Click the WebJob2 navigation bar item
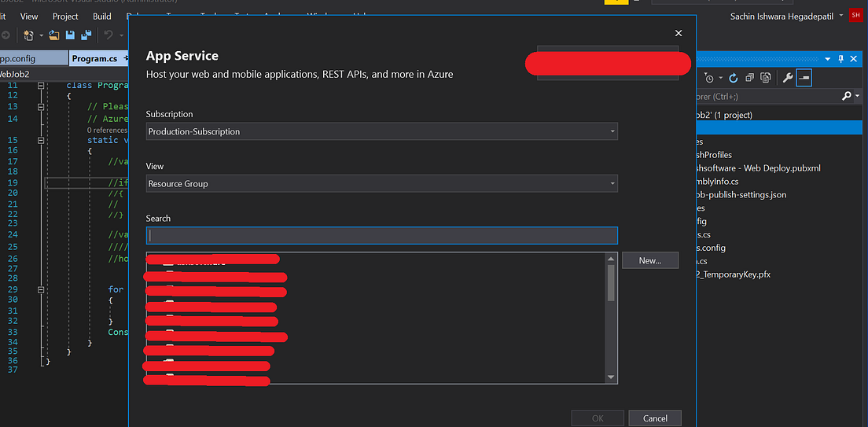The width and height of the screenshot is (868, 427). coord(14,74)
